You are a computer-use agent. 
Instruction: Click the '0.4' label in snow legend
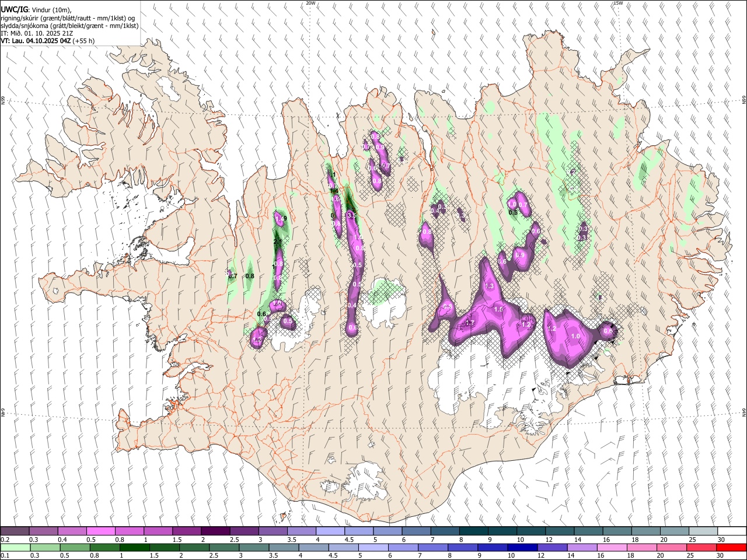(62, 540)
